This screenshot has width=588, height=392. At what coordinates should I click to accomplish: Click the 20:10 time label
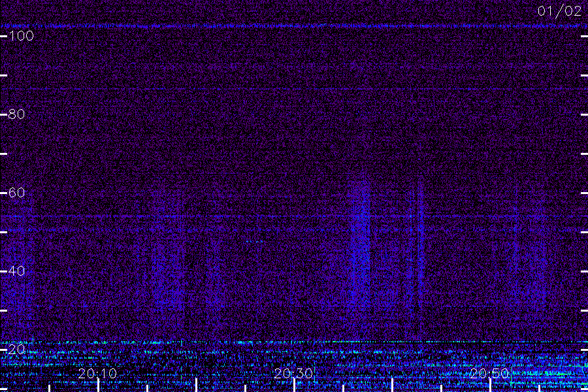[x=97, y=373]
